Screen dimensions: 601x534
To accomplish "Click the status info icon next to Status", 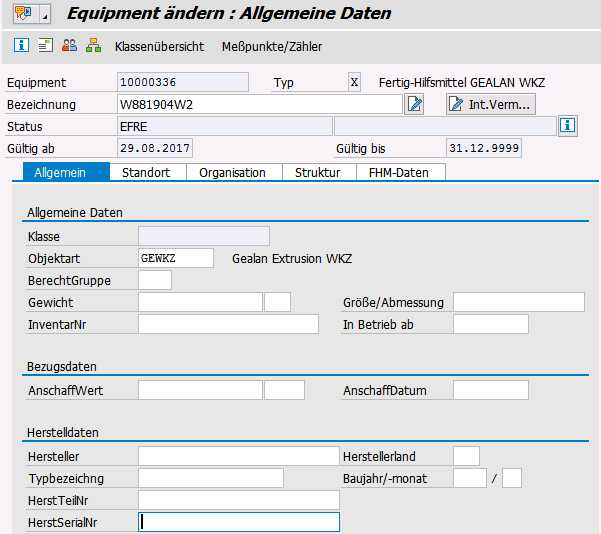I will 568,125.
